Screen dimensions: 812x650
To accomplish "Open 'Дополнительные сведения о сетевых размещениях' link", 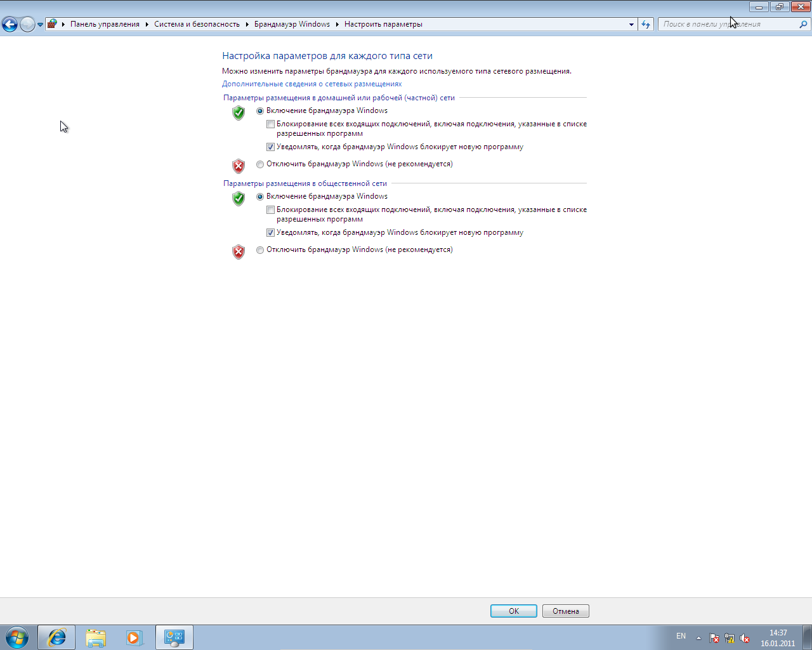I will (x=311, y=84).
